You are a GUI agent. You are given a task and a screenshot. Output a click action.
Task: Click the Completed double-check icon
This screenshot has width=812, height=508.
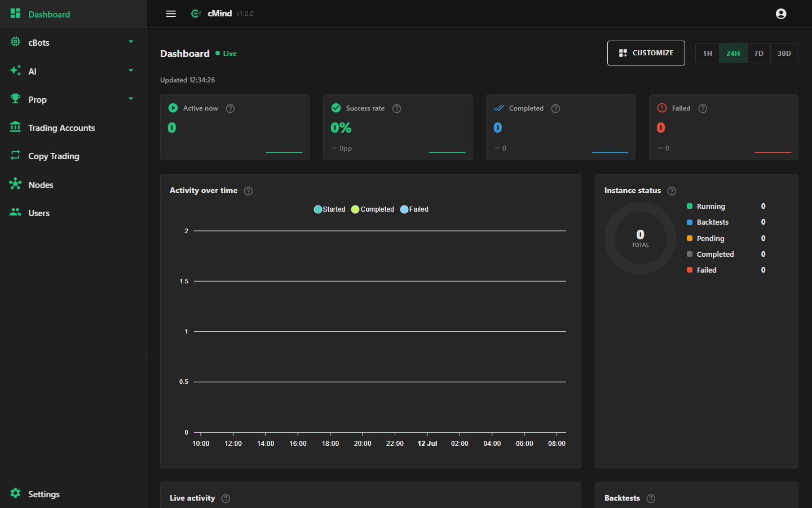(x=499, y=108)
